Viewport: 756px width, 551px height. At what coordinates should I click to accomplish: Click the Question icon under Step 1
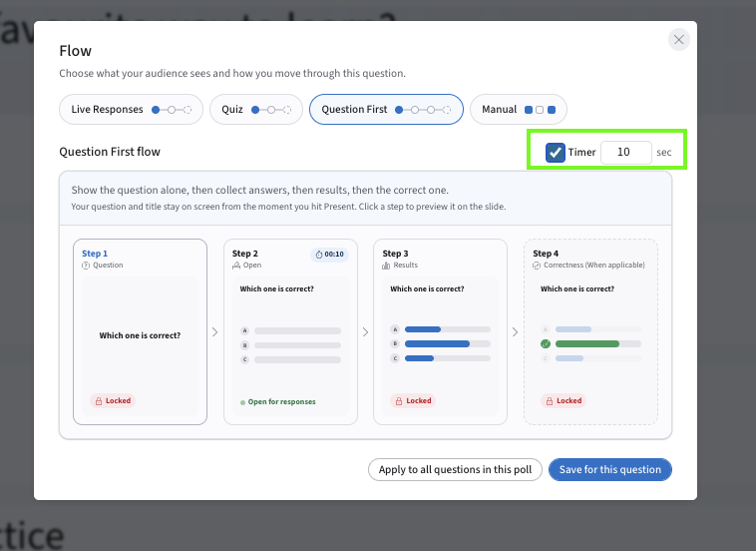(x=86, y=266)
